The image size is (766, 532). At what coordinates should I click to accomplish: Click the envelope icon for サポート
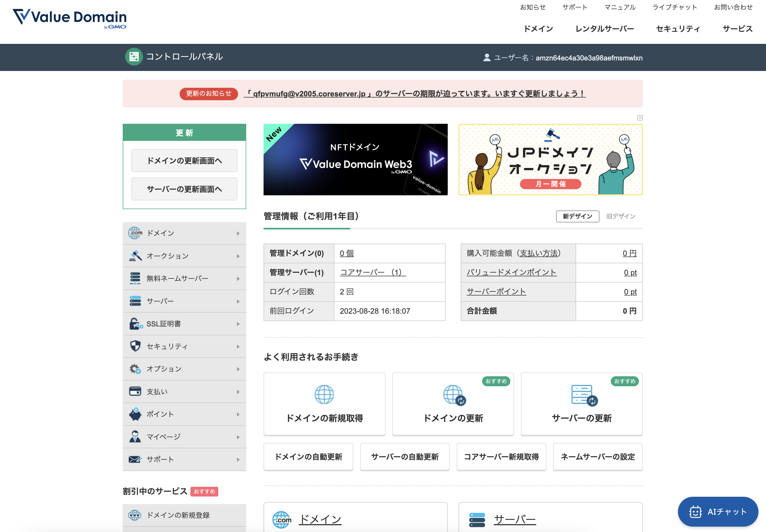coord(135,459)
